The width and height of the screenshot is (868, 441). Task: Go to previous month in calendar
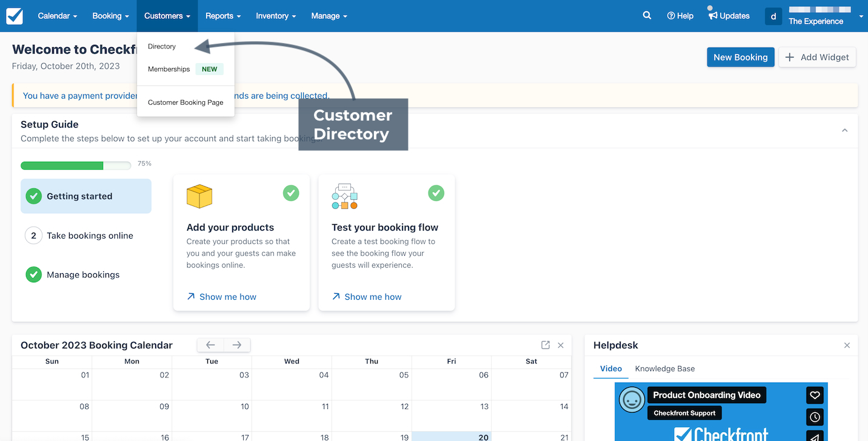coord(210,345)
